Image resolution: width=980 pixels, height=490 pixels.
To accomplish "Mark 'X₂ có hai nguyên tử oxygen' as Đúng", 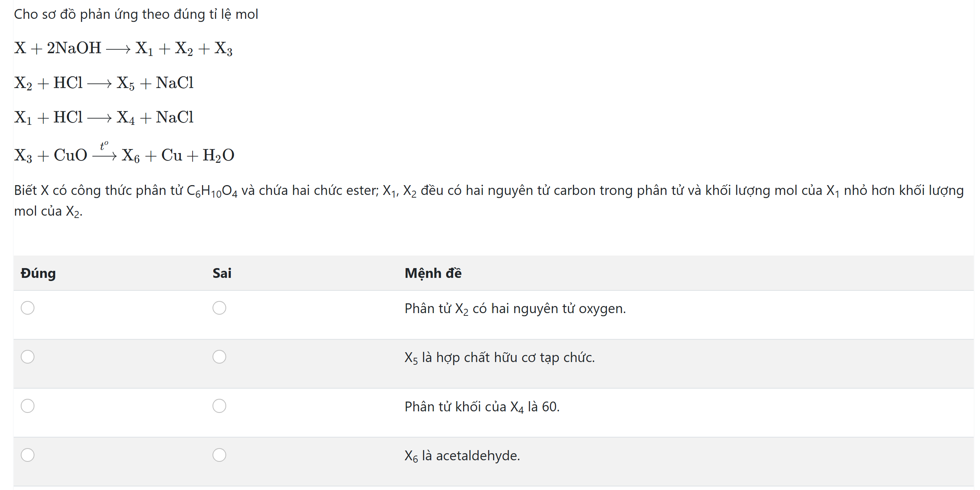I will point(27,308).
